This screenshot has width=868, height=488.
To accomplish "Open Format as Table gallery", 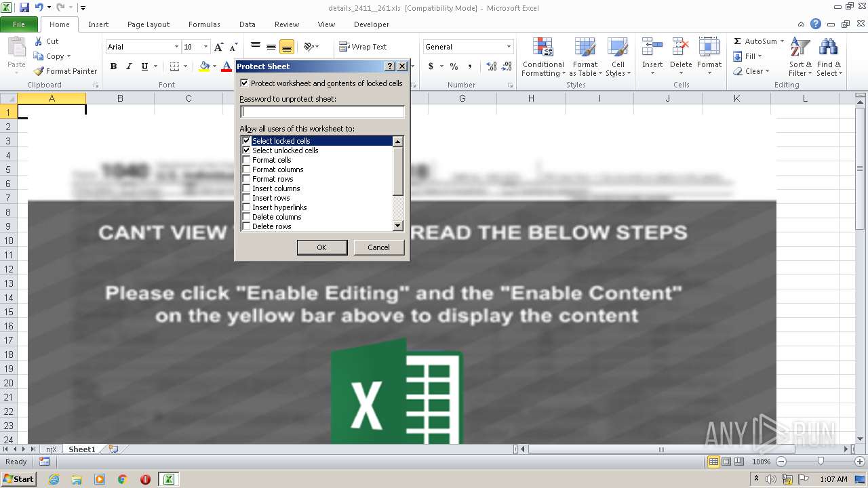I will click(585, 57).
